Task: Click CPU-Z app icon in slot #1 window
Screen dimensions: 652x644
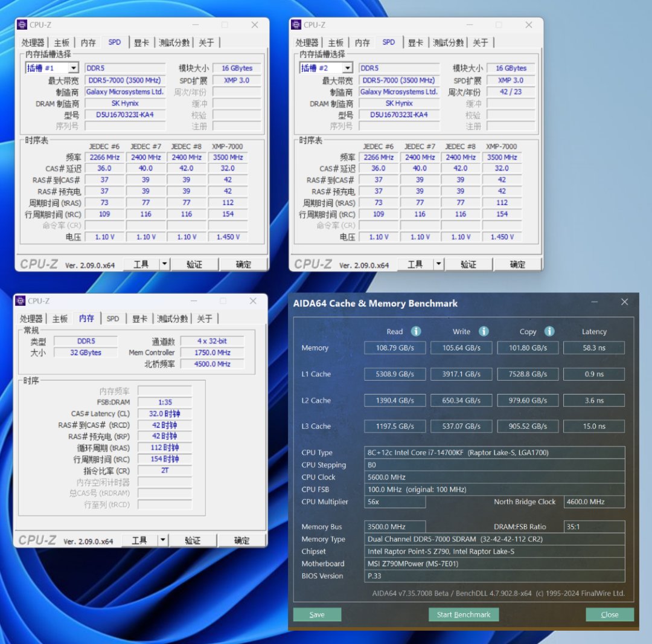Action: [x=22, y=25]
